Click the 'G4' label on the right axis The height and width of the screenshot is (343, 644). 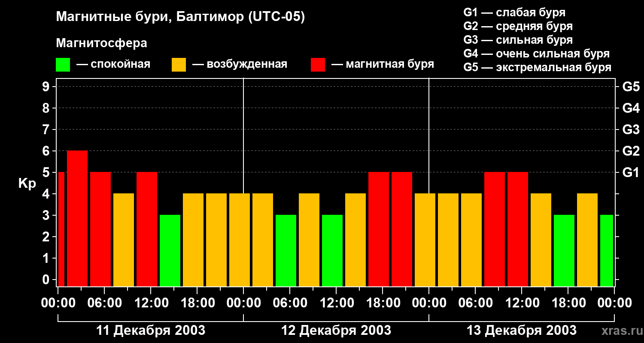click(x=631, y=108)
